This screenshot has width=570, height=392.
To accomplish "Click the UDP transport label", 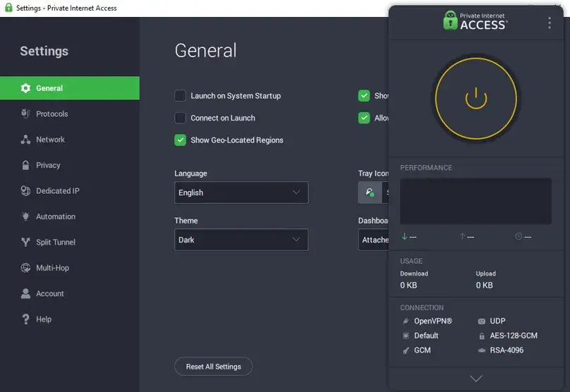I will (497, 321).
